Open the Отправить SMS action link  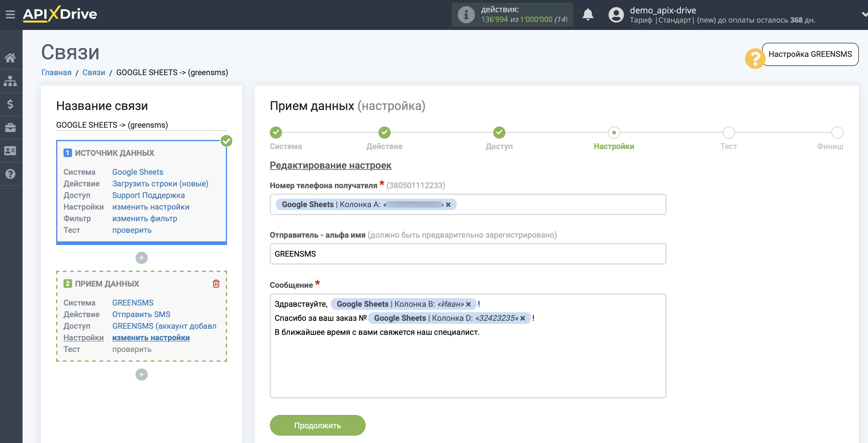coord(141,314)
